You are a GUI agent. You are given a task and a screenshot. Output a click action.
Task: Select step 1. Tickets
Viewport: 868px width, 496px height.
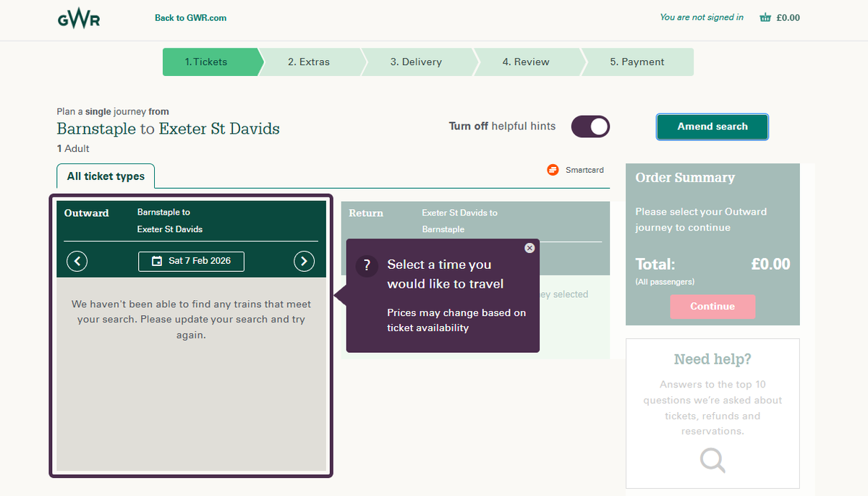coord(210,62)
